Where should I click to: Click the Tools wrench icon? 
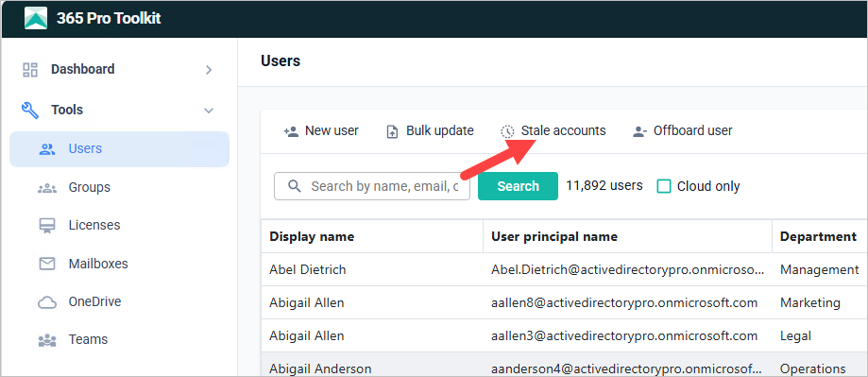coord(30,110)
